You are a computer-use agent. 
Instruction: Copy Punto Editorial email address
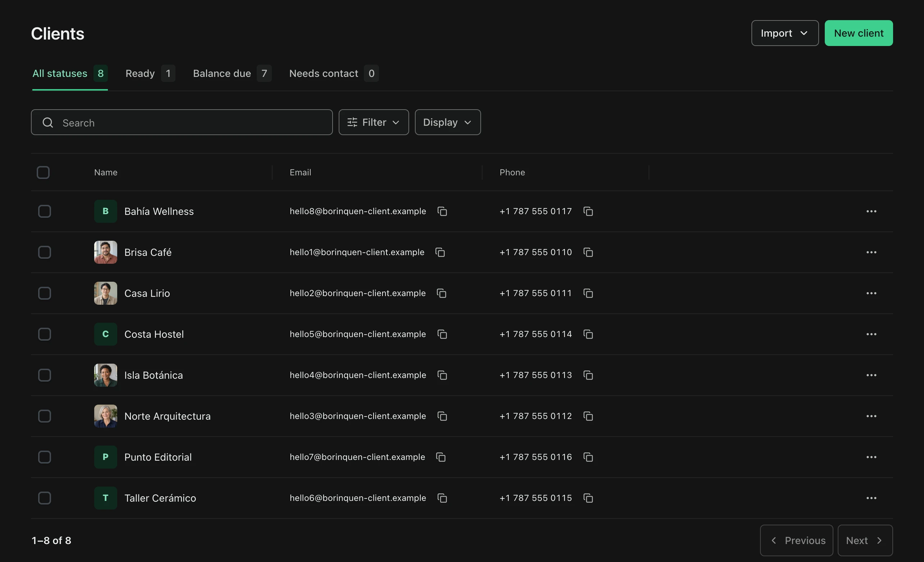coord(441,457)
